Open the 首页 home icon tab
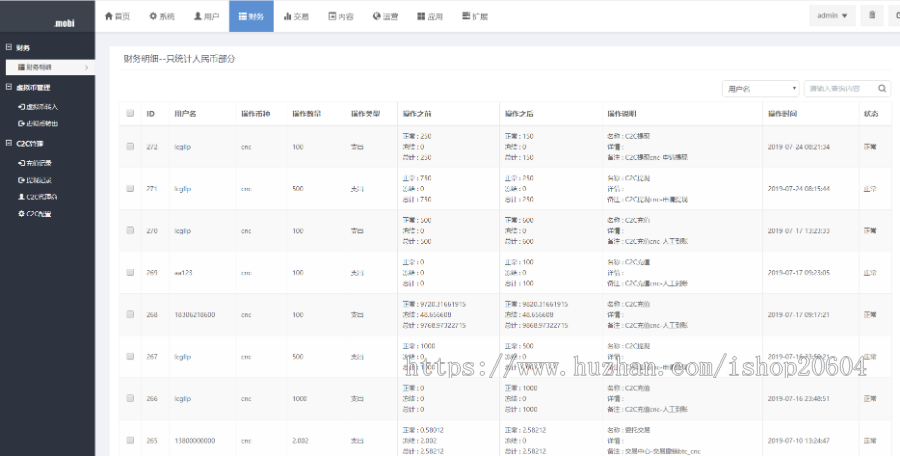Viewport: 900px width, 456px height. (117, 16)
